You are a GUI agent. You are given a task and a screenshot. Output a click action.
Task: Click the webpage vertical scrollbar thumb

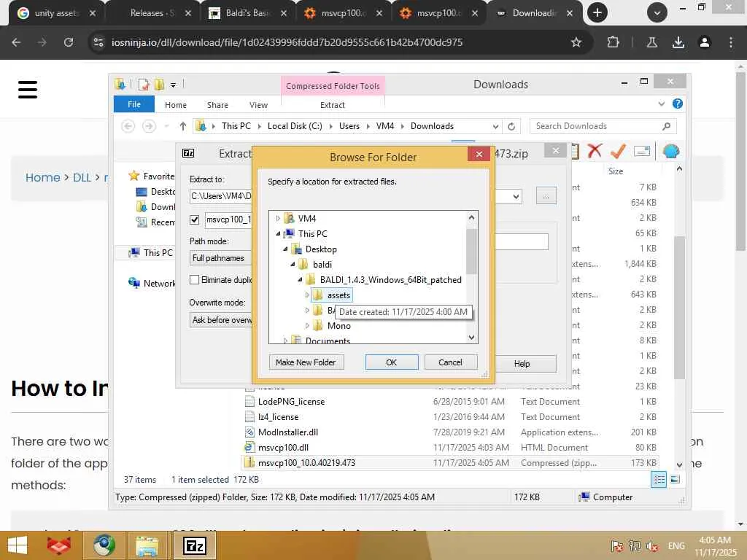740,160
